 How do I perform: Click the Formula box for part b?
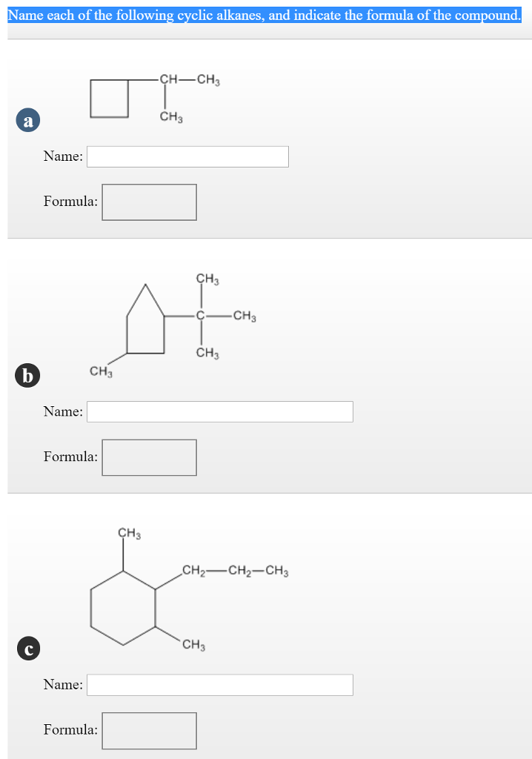[x=149, y=457]
